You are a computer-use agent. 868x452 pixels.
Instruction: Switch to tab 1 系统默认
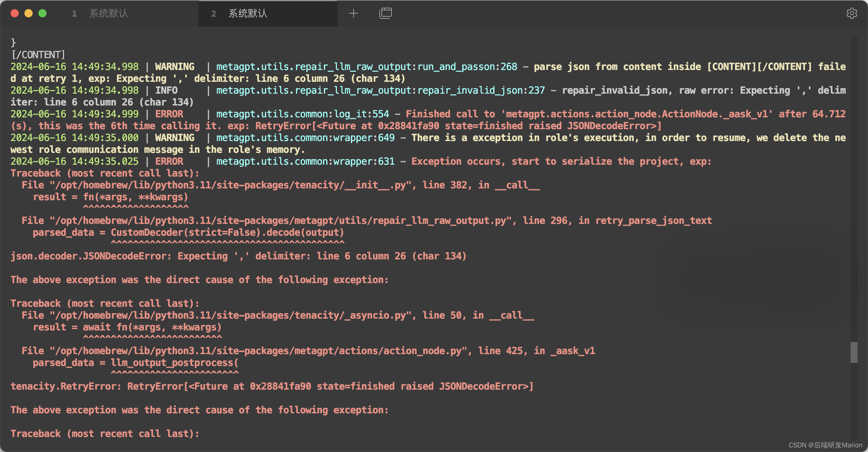point(109,14)
